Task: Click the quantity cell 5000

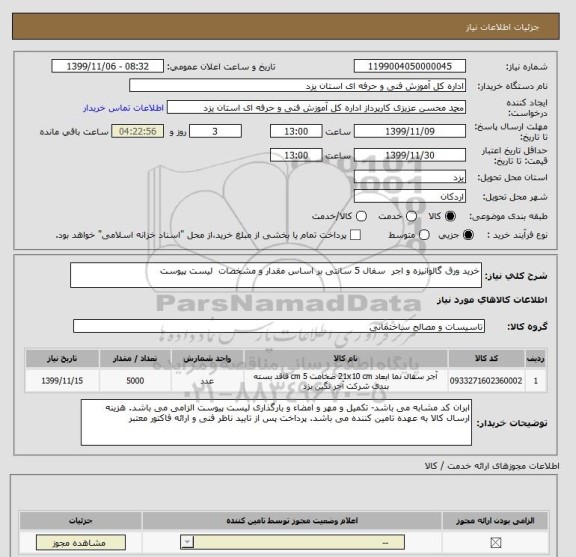Action: pos(135,381)
